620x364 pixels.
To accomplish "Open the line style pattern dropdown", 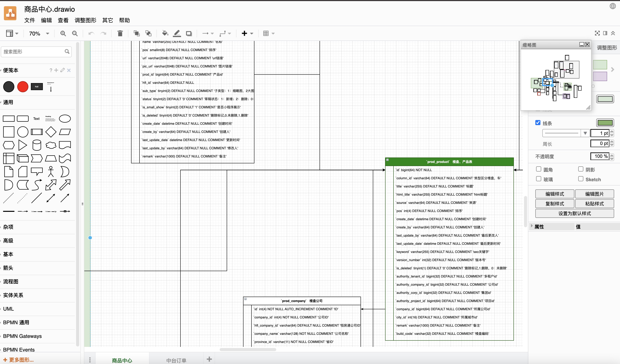I will (x=585, y=133).
